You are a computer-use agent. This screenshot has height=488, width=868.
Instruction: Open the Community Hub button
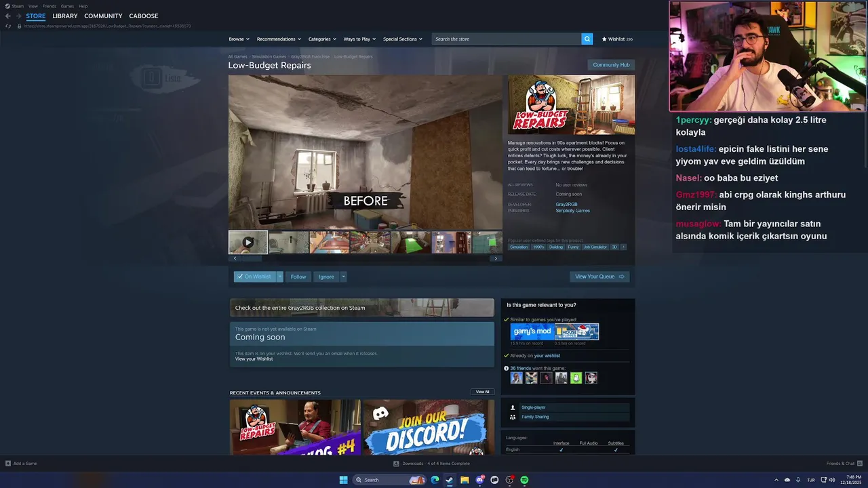611,65
